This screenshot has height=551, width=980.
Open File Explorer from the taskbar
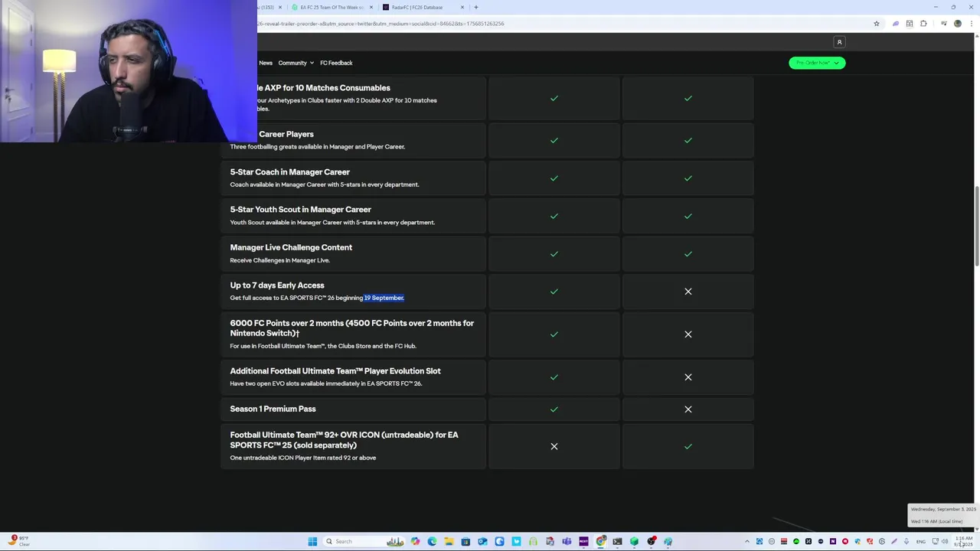tap(449, 541)
